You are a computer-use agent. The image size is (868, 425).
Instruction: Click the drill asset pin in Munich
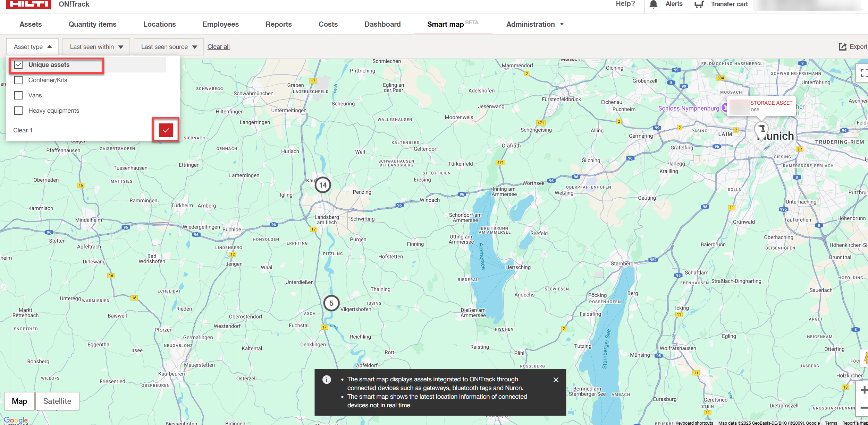point(761,131)
